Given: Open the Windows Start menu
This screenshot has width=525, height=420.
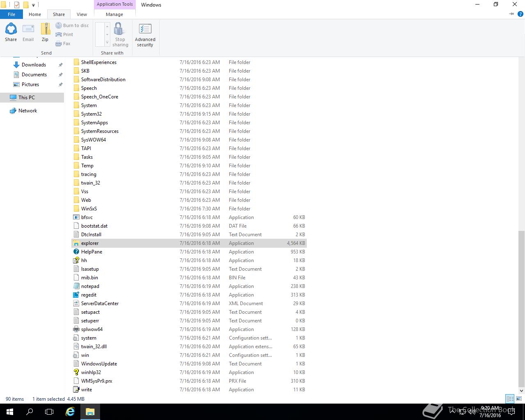Looking at the screenshot, I should point(10,412).
